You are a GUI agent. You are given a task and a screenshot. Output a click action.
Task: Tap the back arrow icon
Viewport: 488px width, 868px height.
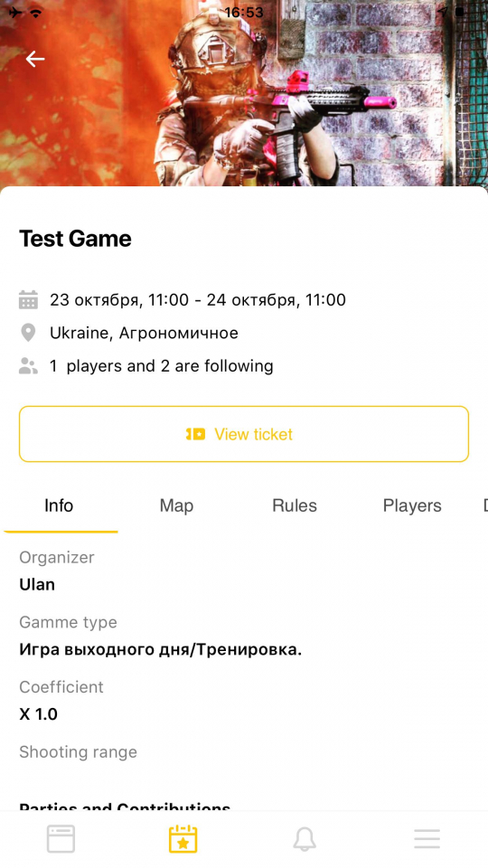(x=35, y=59)
